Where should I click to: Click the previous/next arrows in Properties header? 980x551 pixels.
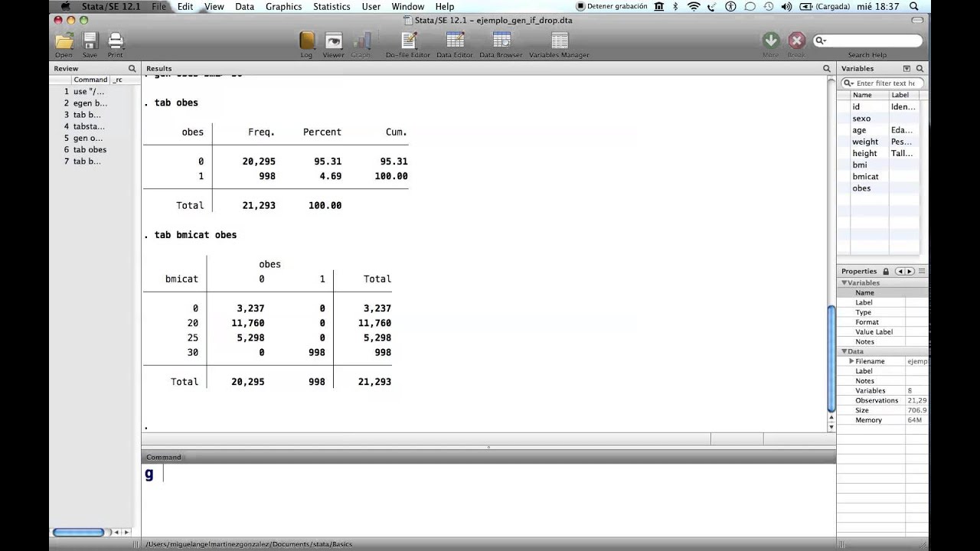point(905,272)
